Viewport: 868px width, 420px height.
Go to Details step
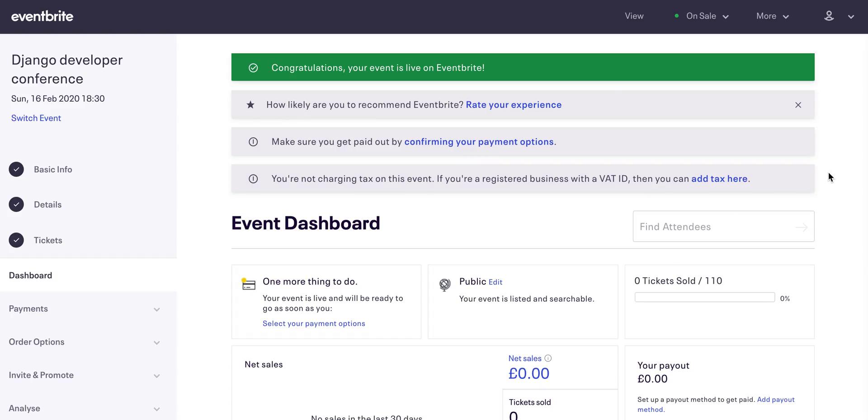click(x=47, y=205)
